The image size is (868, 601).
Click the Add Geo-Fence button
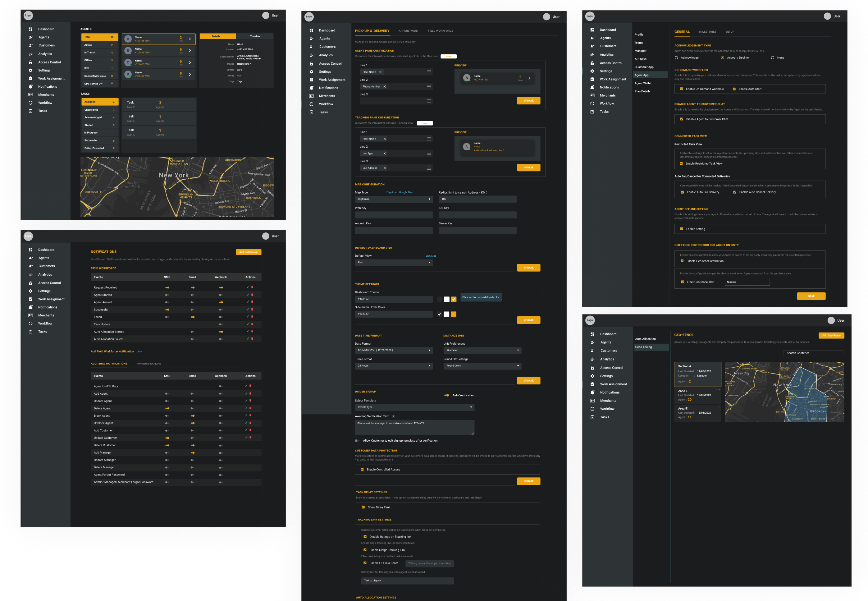tap(831, 336)
